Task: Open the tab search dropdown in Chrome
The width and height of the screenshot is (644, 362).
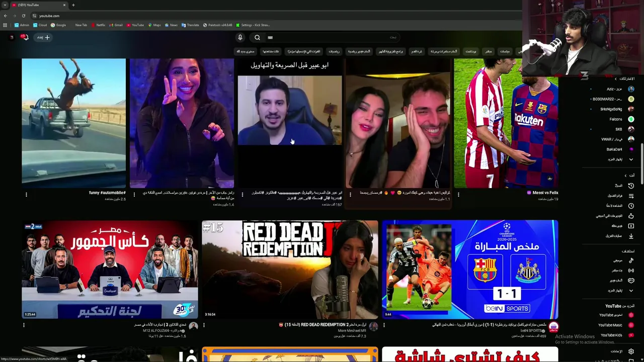Action: [x=5, y=5]
